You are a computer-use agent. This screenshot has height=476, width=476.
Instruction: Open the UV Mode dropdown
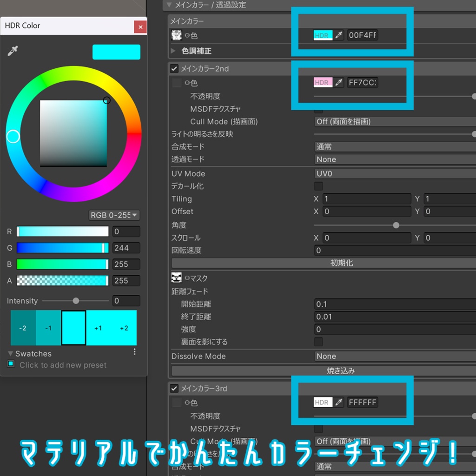tap(395, 174)
